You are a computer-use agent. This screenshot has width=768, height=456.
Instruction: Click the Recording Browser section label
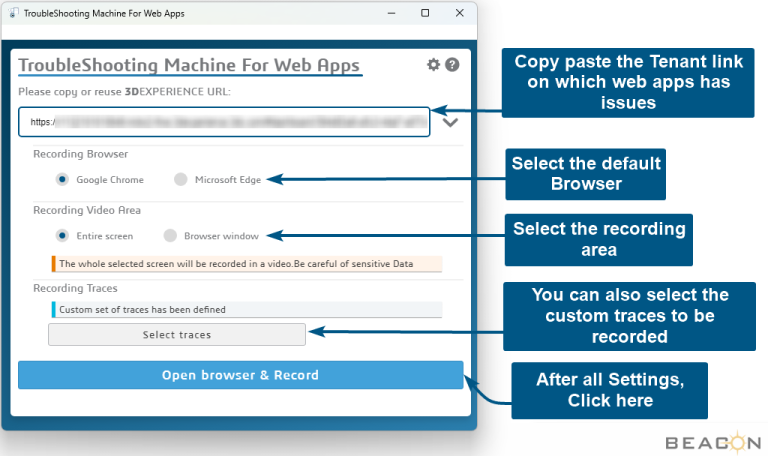[80, 154]
